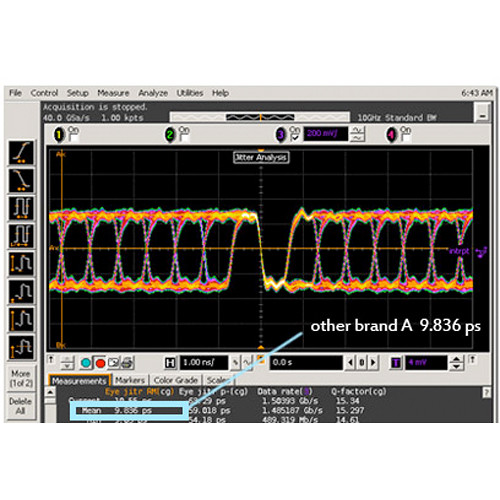The height and width of the screenshot is (500, 500).
Task: Select the period measurement icon
Action: tap(21, 208)
